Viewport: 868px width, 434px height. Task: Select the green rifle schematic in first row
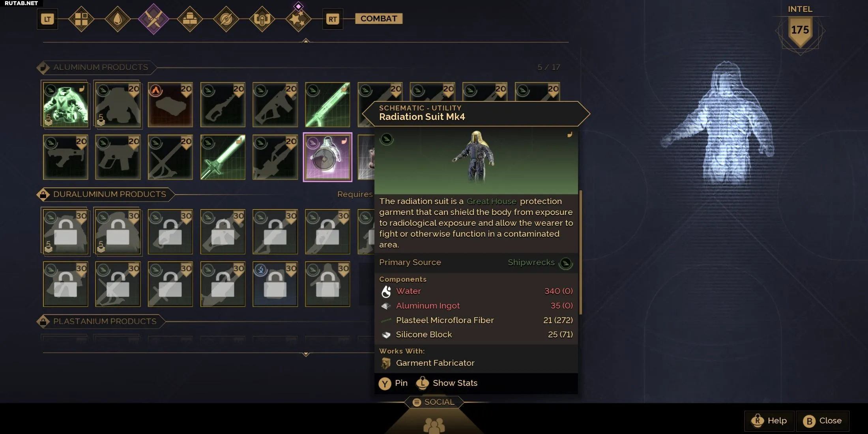(x=327, y=104)
